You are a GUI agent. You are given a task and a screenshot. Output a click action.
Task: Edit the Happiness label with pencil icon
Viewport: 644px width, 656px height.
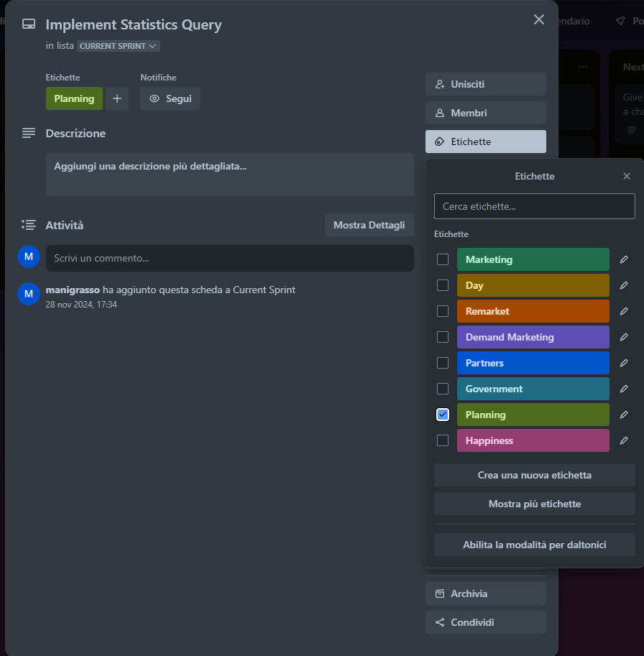(624, 440)
